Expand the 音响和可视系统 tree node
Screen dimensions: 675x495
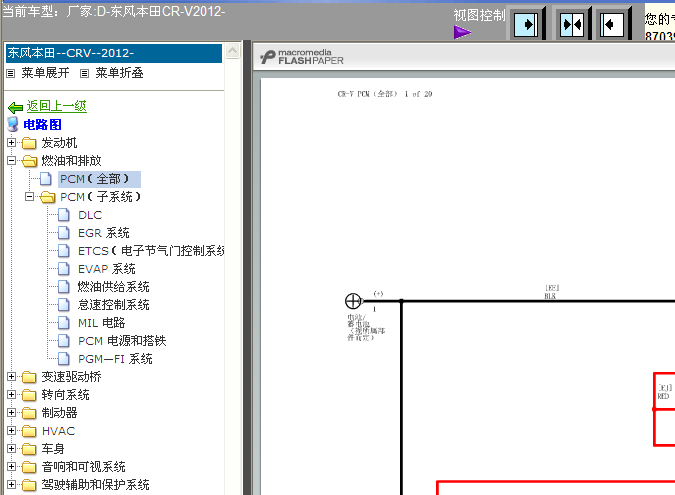coord(12,467)
